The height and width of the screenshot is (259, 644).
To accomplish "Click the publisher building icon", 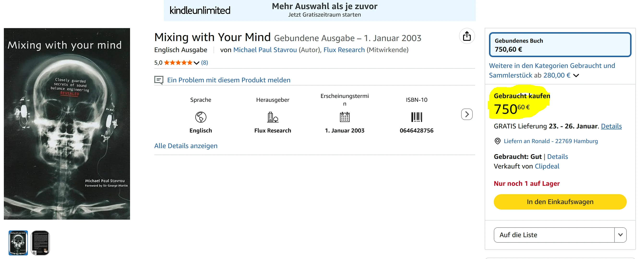I will 273,117.
